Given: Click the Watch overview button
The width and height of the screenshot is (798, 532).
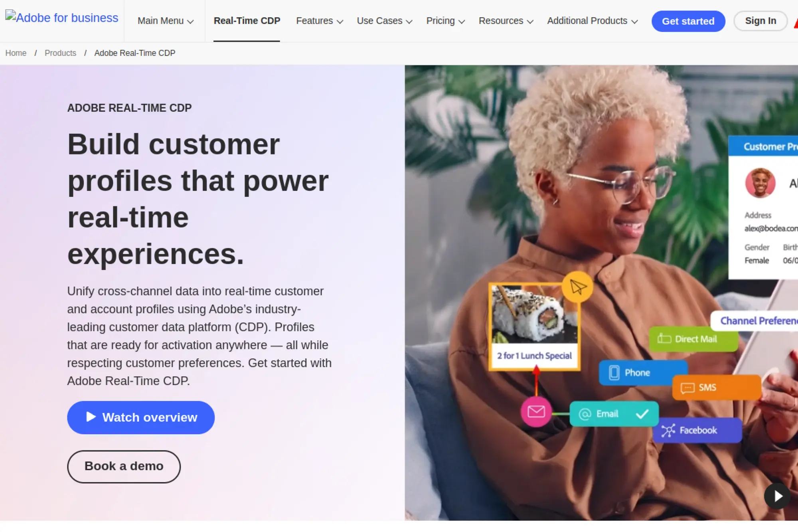Looking at the screenshot, I should [141, 417].
